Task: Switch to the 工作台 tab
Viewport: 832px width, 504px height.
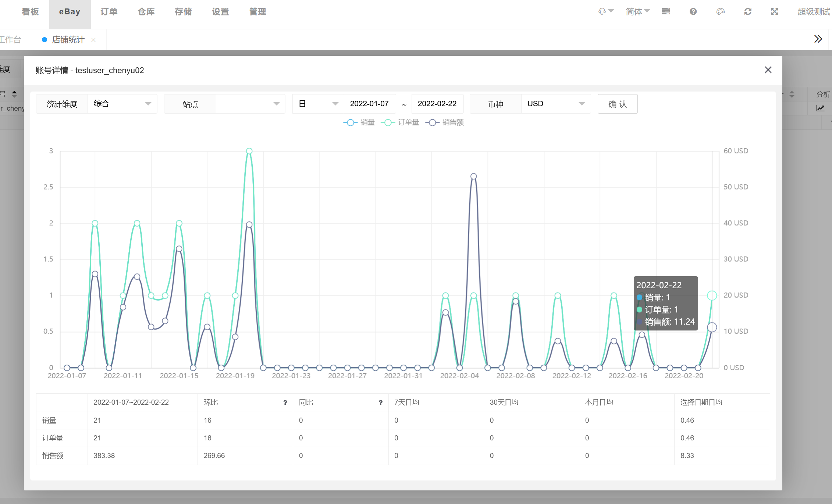Action: tap(11, 40)
